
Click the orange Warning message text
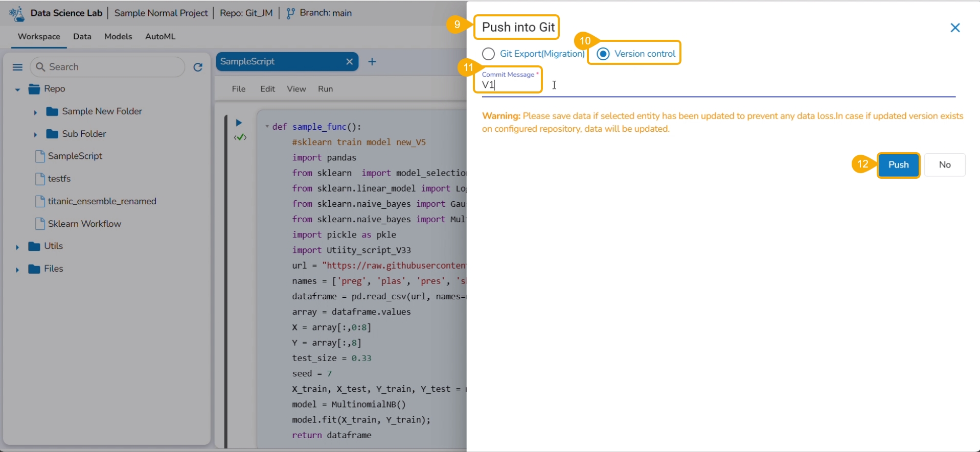pyautogui.click(x=722, y=122)
